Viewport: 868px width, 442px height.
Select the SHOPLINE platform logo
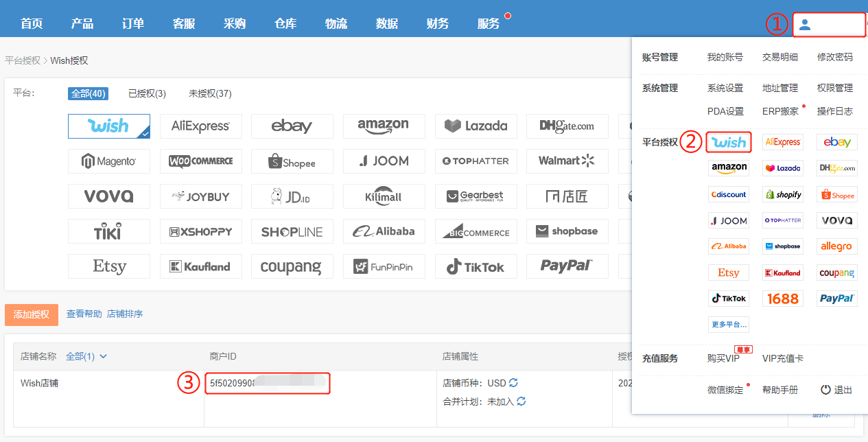click(292, 231)
